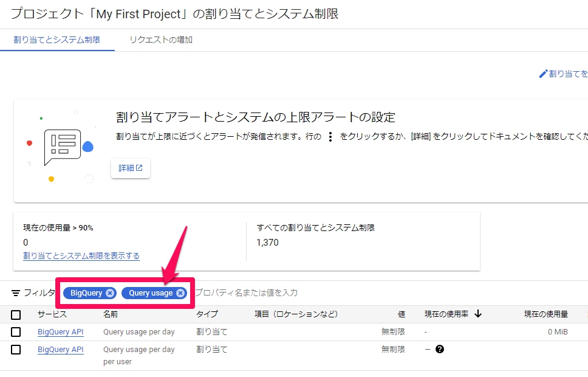Select the BigQuery filter chip label

point(86,293)
